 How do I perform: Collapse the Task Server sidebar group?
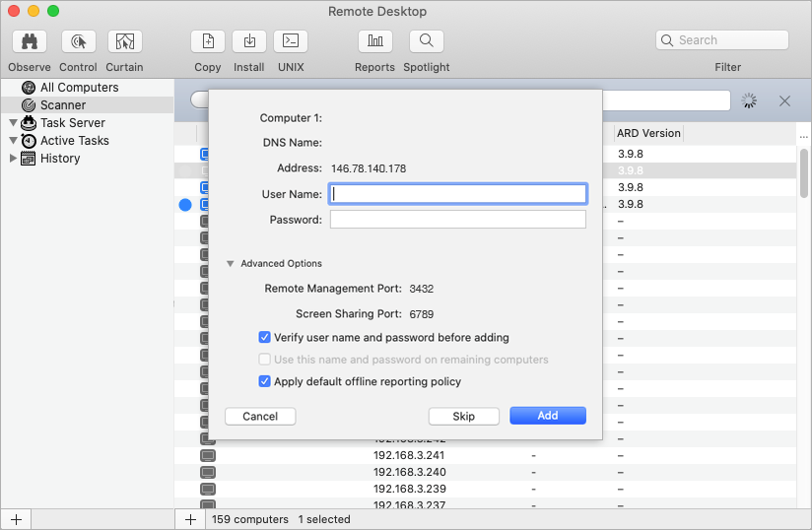click(13, 123)
